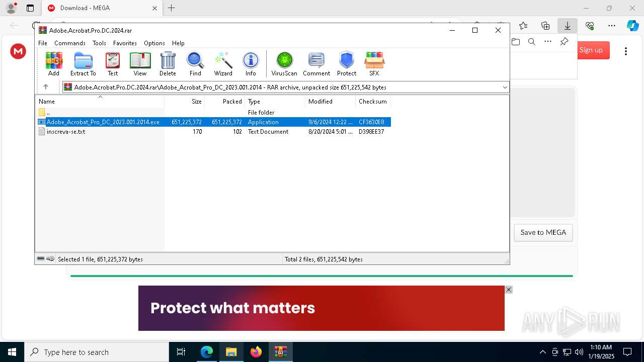Show archive Info
The width and height of the screenshot is (644, 362).
point(251,64)
